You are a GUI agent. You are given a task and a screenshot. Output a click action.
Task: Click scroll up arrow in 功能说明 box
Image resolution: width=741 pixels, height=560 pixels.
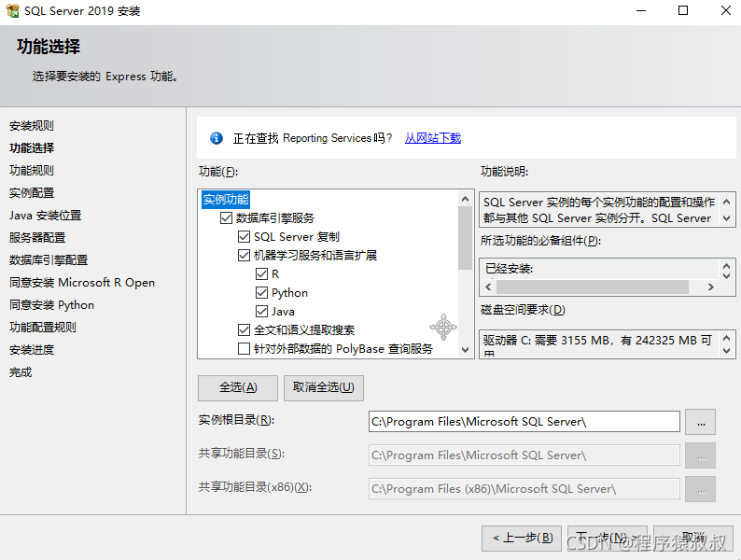pos(727,202)
